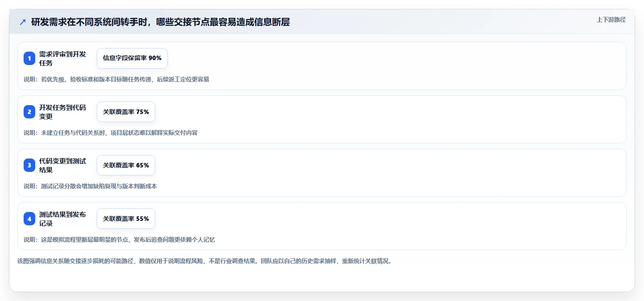
Task: Click the 关联覆盖率 75% pill
Action: click(x=126, y=112)
